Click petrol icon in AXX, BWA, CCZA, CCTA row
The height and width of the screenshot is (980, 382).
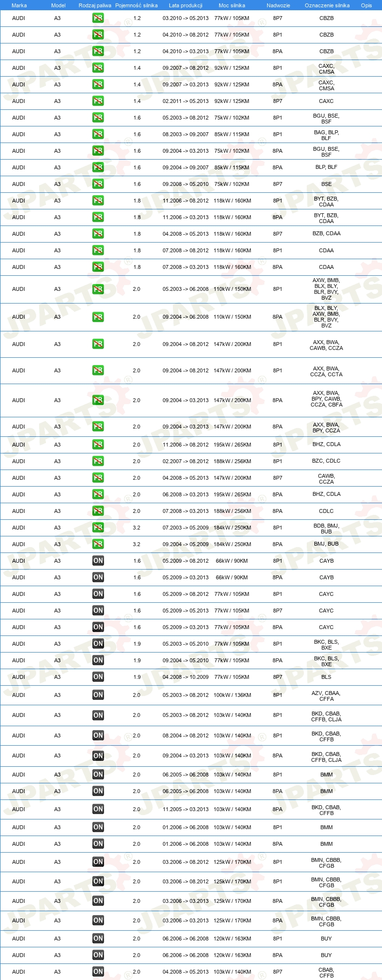pos(98,370)
